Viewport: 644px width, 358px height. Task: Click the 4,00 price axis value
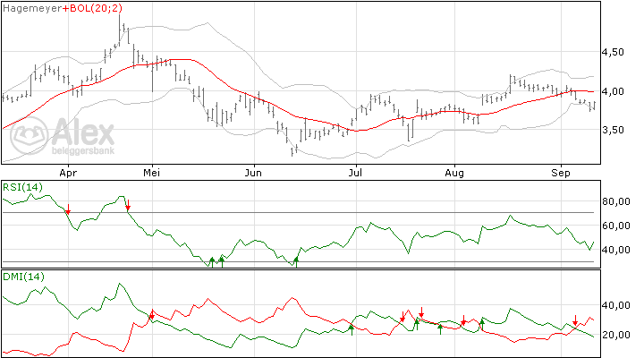pos(613,91)
